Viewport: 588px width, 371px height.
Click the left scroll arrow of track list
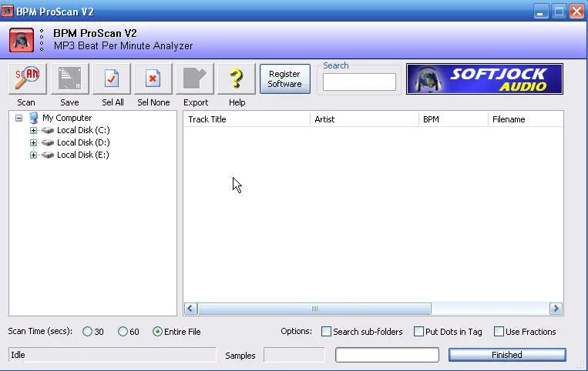tap(190, 309)
